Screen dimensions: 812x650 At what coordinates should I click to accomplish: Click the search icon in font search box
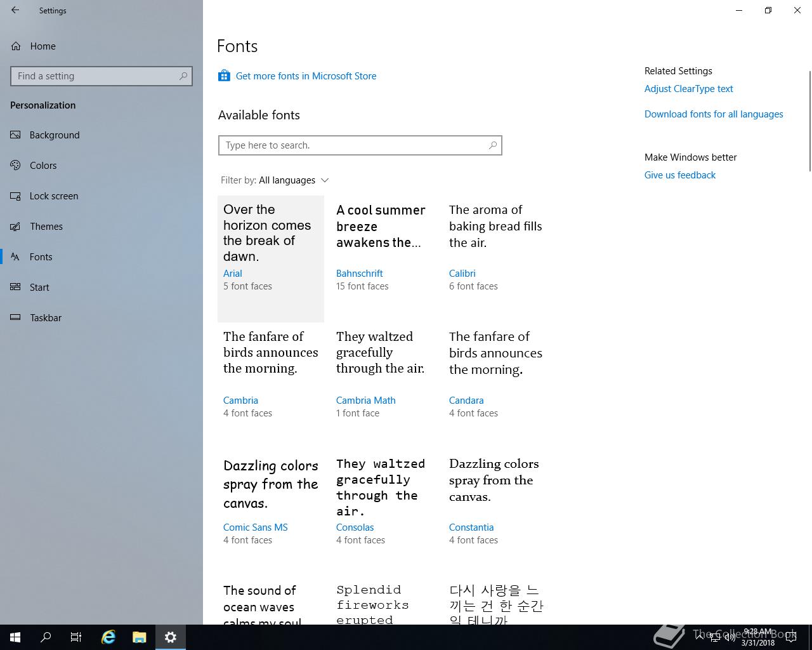pos(493,145)
